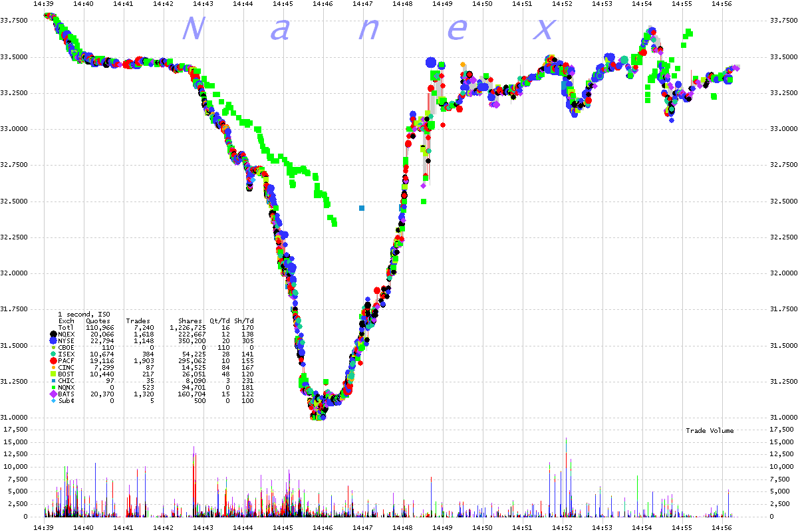Select the '1 second, ISO' legend title
798x532 pixels.
[84, 315]
